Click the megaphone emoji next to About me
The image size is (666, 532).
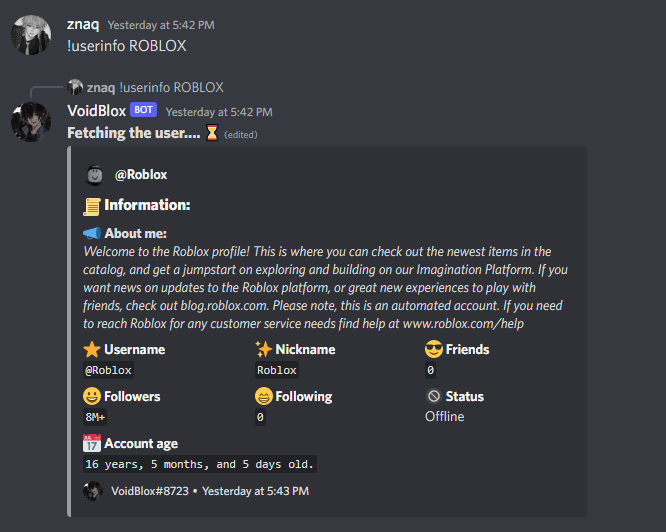pyautogui.click(x=92, y=233)
